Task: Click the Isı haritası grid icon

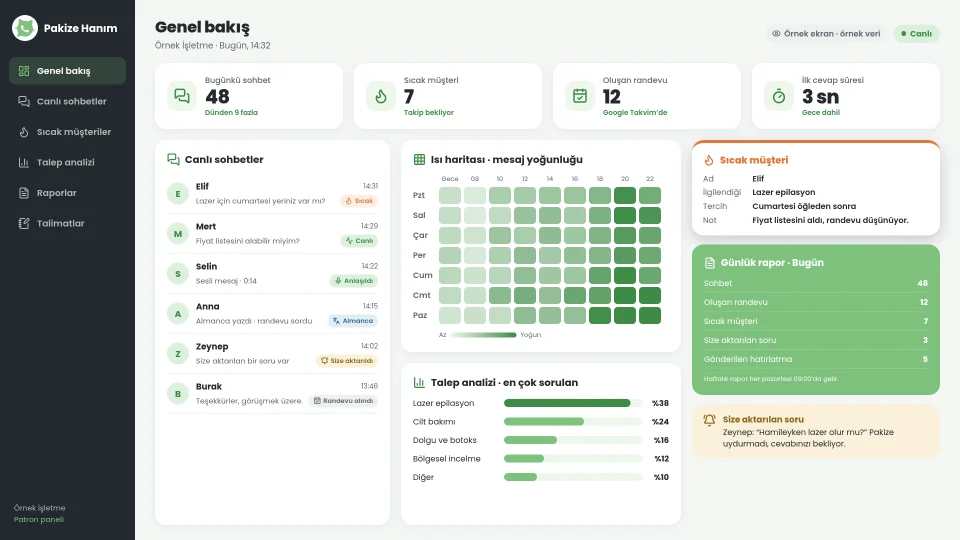Action: click(419, 160)
